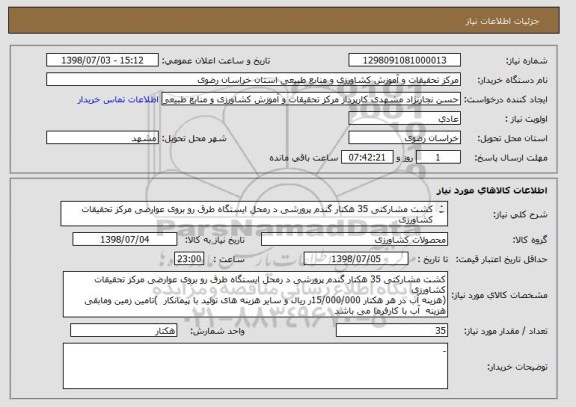The height and width of the screenshot is (407, 576).
Task: Select the ایجاد کننده درخواست field
Action: [x=311, y=99]
